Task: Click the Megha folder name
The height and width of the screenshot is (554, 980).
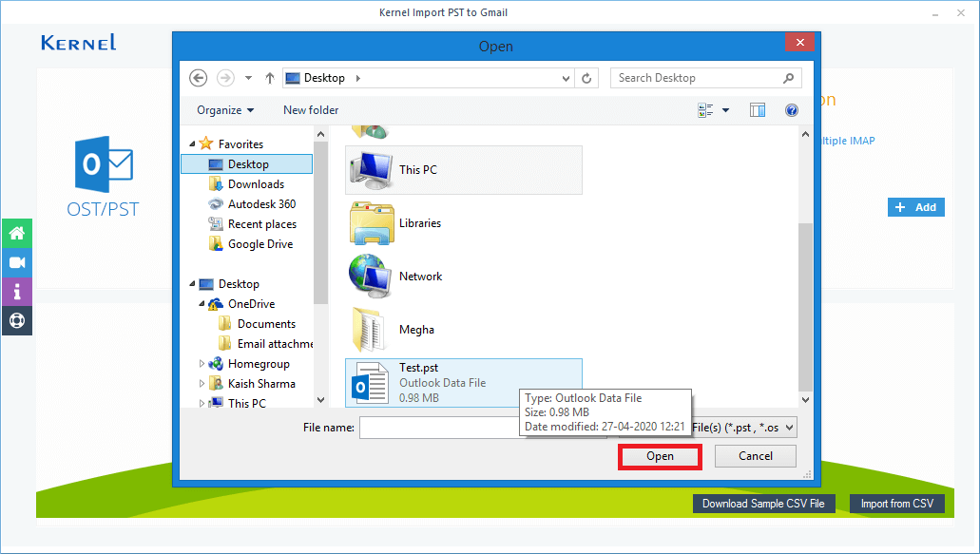Action: coord(416,330)
